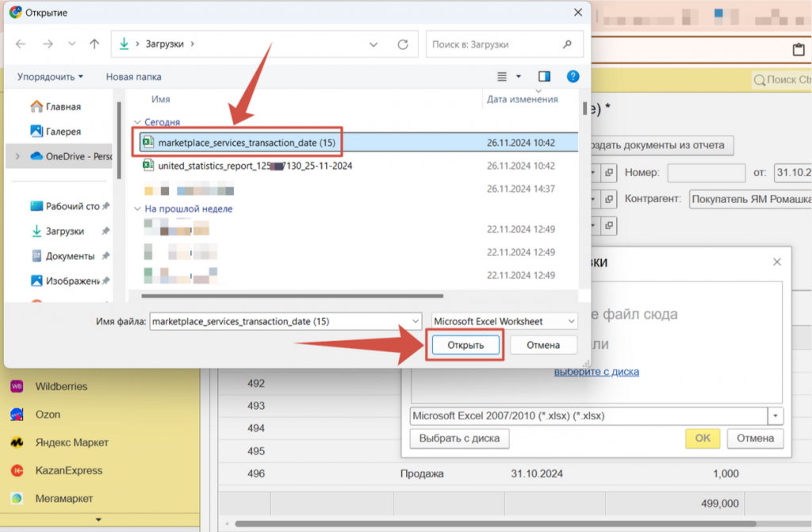This screenshot has height=532, width=812.
Task: Click the preview pane toggle icon
Action: [x=544, y=77]
